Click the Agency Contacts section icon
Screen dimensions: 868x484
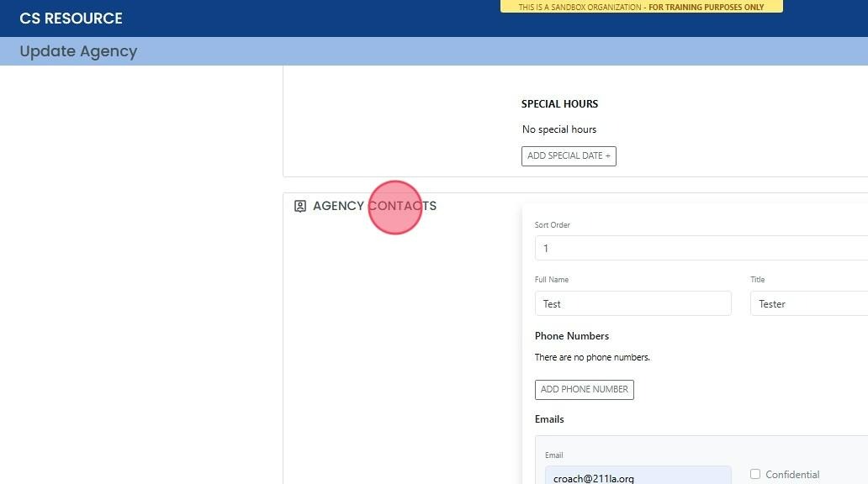click(300, 206)
